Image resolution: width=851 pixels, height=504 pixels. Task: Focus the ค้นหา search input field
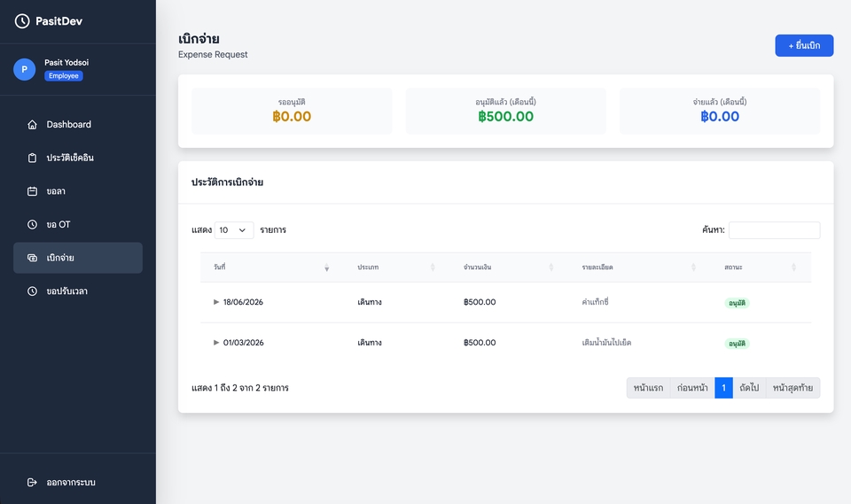pyautogui.click(x=774, y=230)
